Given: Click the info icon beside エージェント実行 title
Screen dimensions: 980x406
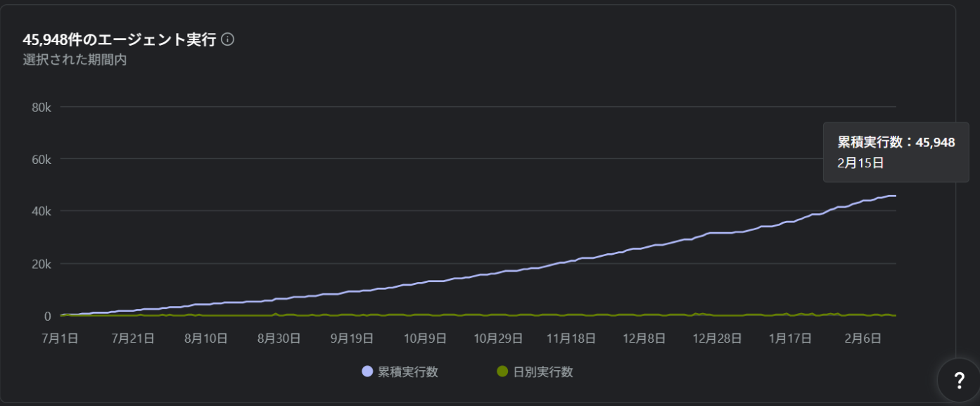Looking at the screenshot, I should (x=227, y=39).
